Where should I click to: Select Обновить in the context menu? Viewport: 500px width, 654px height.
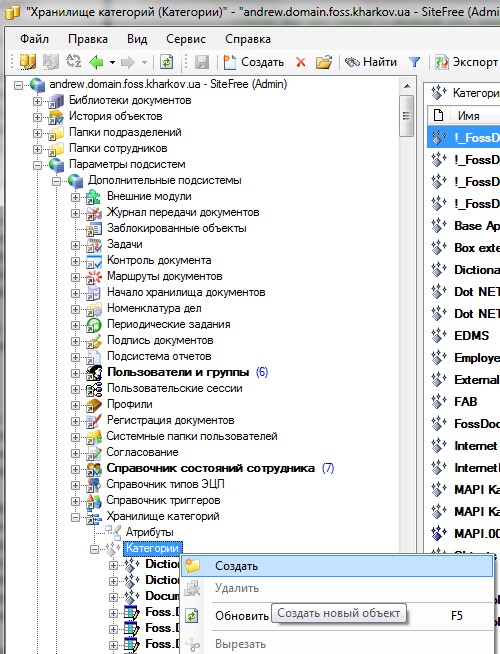click(241, 616)
